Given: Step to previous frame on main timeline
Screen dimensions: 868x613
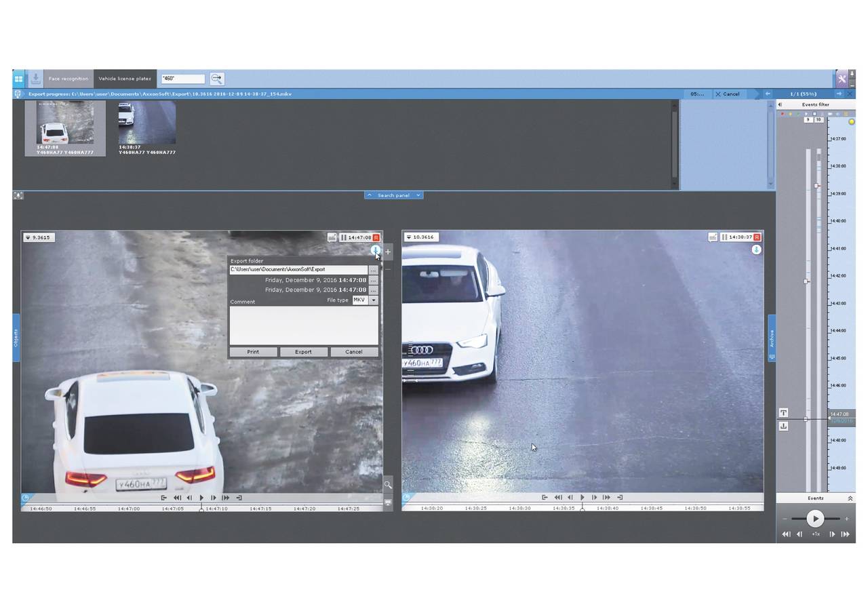Looking at the screenshot, I should click(800, 534).
